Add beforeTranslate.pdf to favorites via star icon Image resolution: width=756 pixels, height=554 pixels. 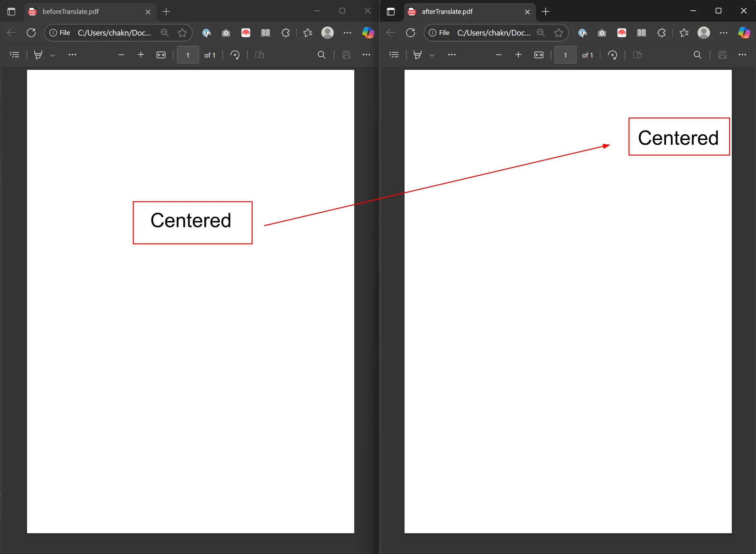click(182, 32)
